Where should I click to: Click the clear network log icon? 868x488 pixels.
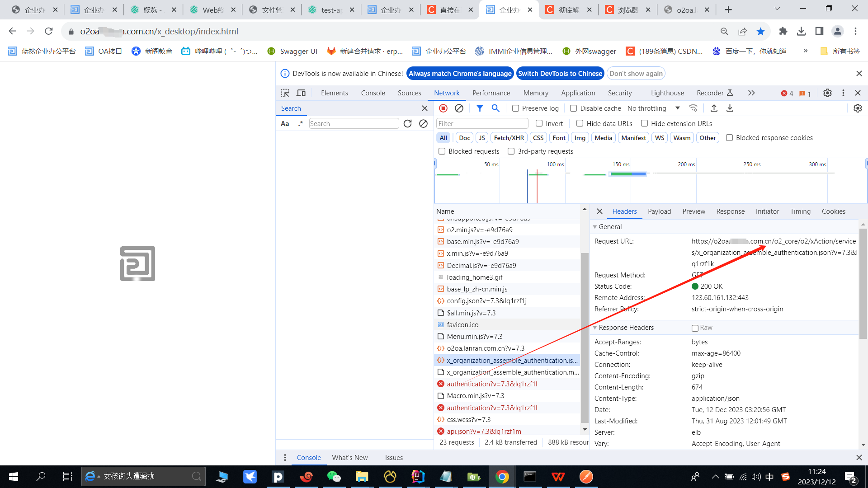(459, 108)
